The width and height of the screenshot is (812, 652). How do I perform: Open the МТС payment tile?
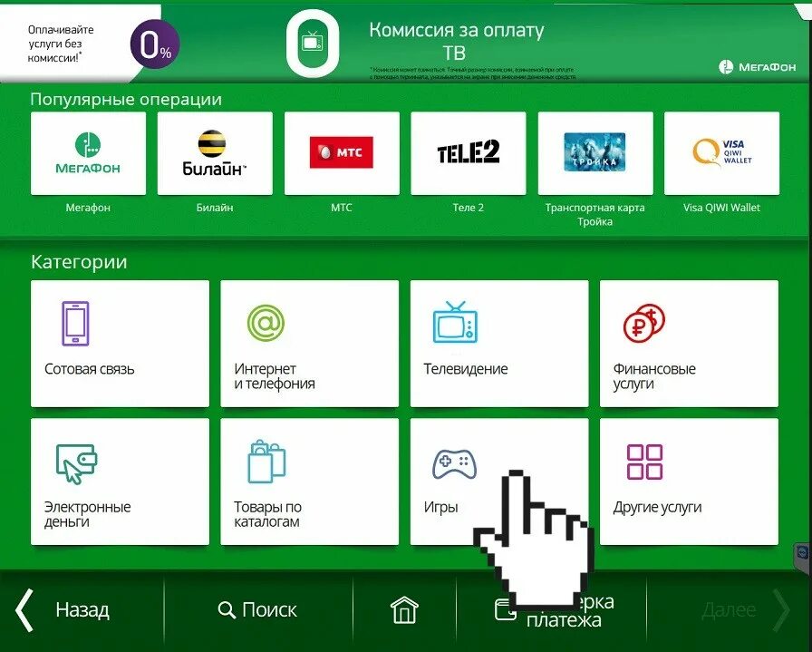pos(342,153)
